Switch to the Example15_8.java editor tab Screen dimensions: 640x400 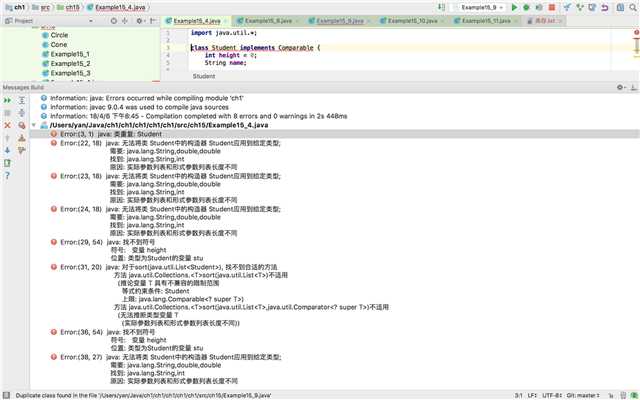coord(269,21)
